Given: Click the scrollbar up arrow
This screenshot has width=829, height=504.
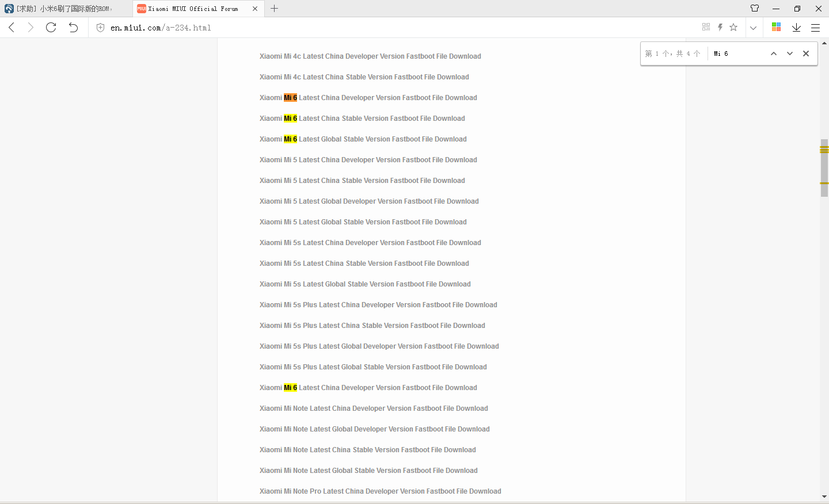Looking at the screenshot, I should tap(824, 43).
